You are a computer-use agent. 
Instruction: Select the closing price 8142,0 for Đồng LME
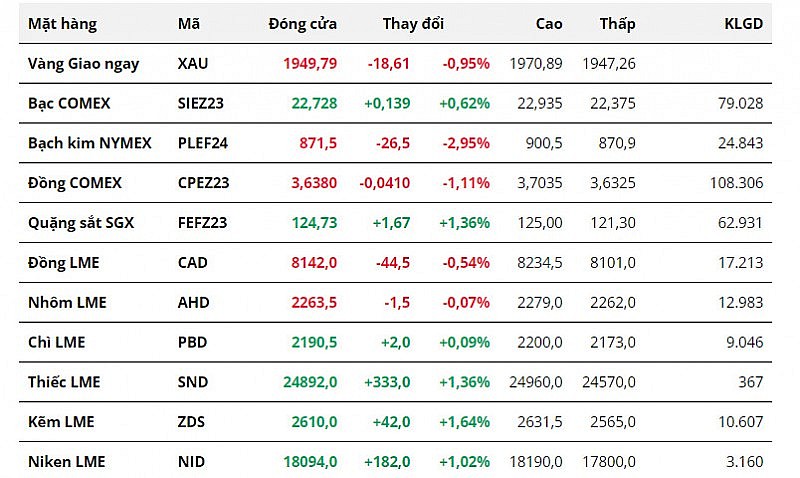point(314,263)
